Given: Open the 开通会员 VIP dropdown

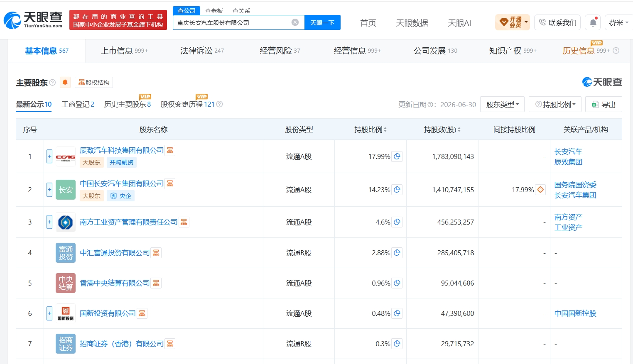Looking at the screenshot, I should point(513,22).
